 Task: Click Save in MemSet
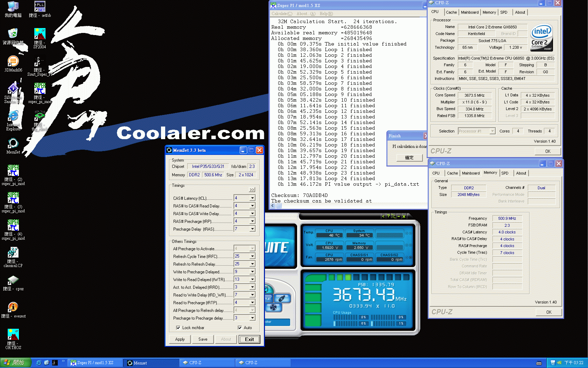click(x=203, y=339)
